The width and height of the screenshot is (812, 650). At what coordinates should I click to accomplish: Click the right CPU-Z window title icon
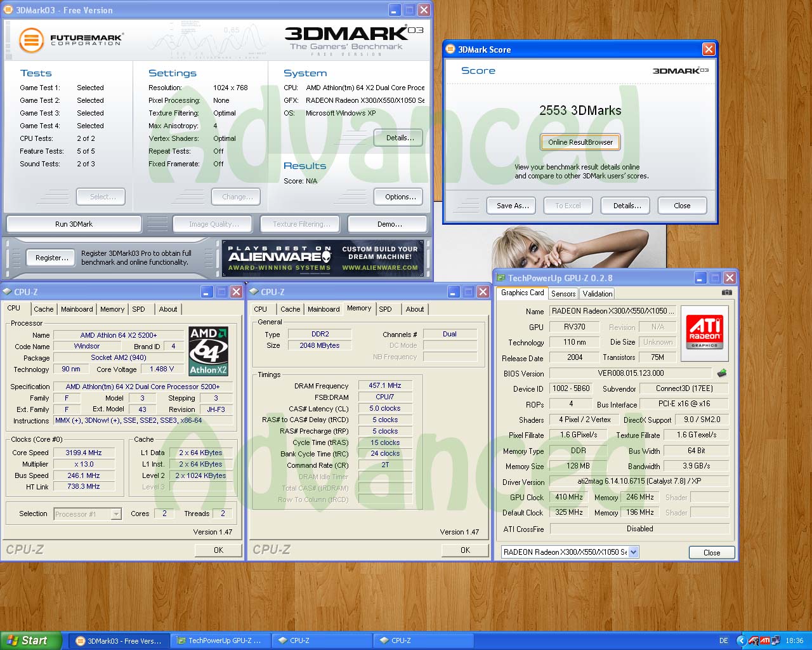254,291
